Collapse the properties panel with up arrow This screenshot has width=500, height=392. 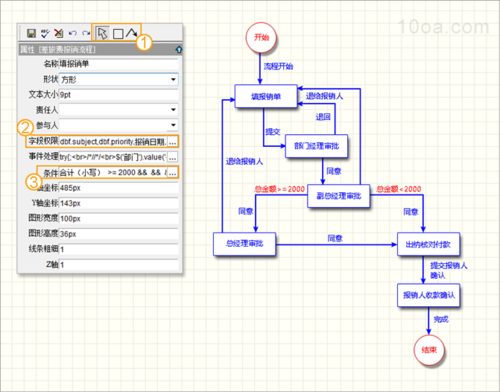point(179,50)
